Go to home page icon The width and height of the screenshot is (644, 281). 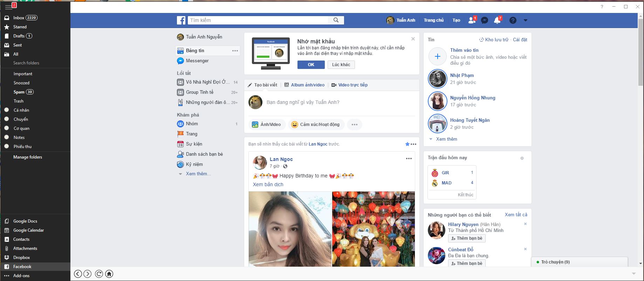109,274
